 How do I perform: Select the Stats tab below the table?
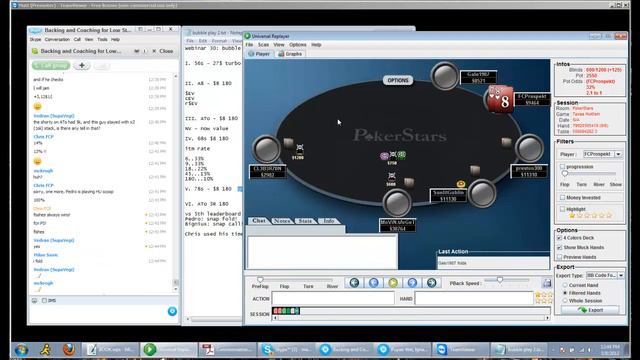point(305,221)
